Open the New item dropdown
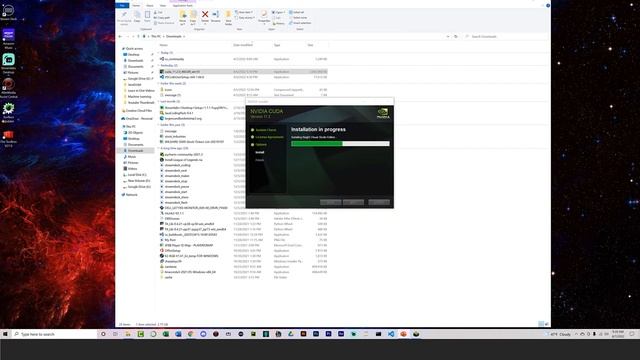The width and height of the screenshot is (640, 360). pos(244,12)
